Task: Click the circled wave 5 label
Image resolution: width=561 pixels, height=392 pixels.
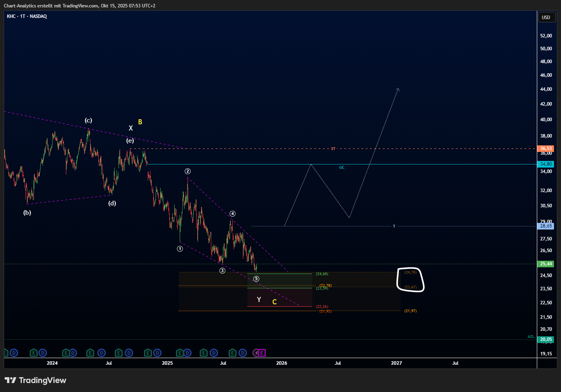Action: 256,279
